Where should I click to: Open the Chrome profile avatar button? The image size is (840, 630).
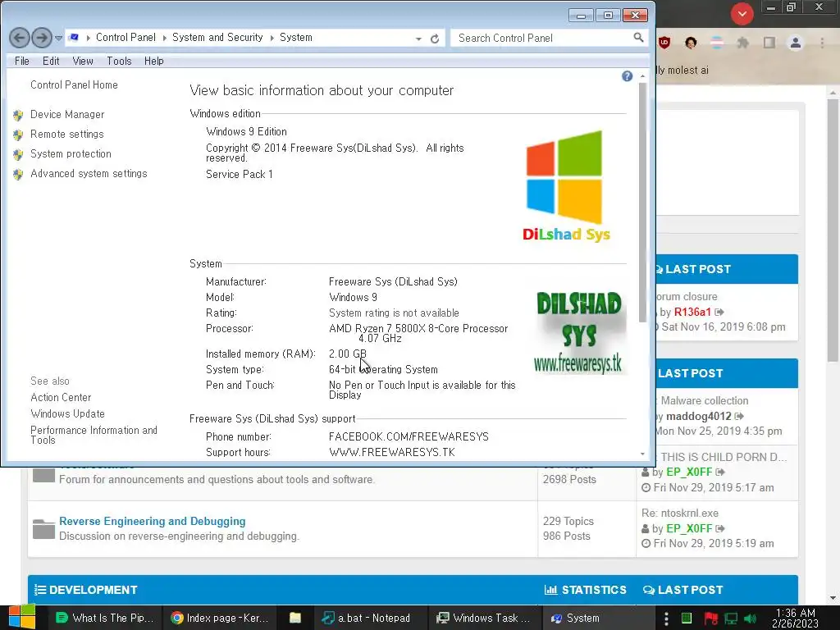(796, 43)
